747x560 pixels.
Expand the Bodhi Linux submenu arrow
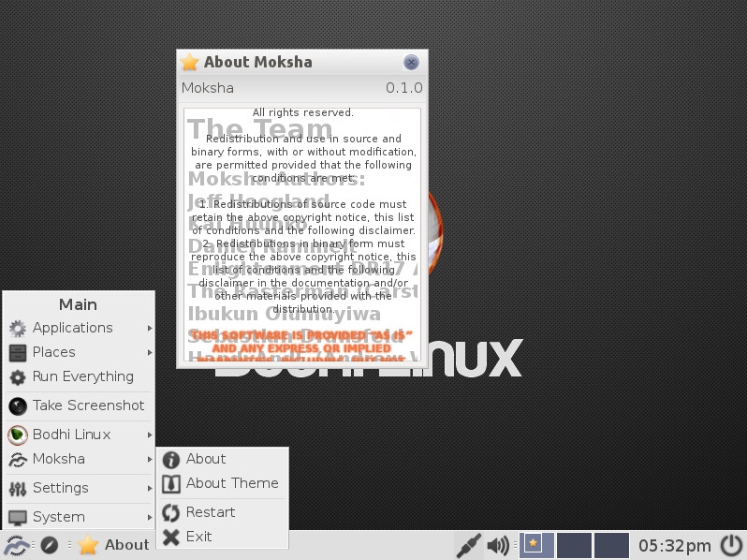(150, 435)
